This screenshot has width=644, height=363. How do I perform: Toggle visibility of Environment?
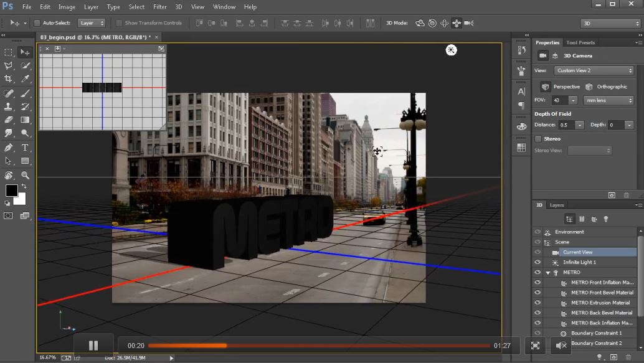537,232
